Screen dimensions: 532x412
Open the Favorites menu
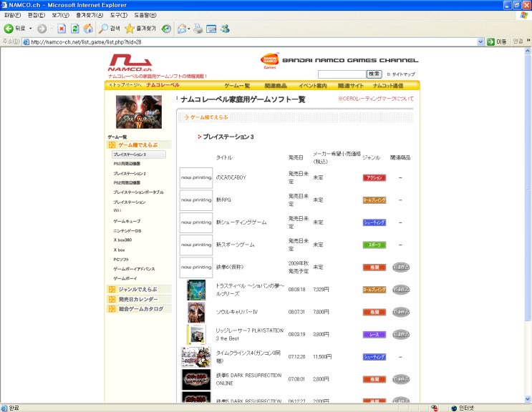90,15
